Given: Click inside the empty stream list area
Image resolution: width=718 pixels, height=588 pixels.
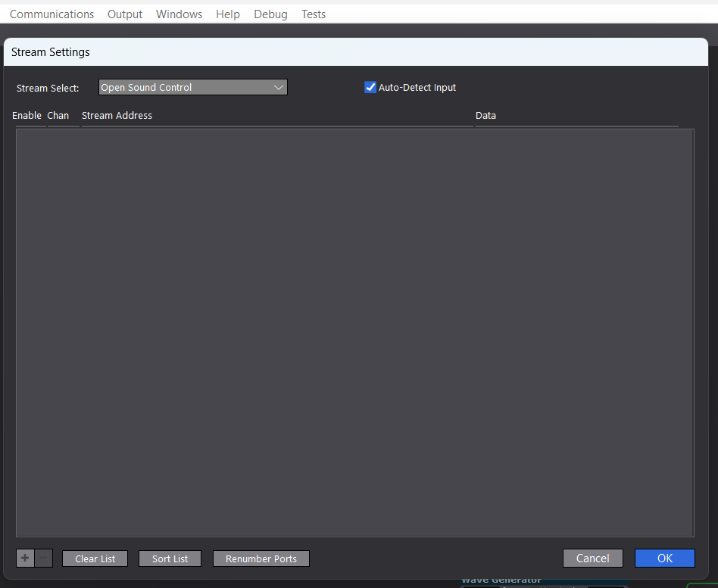Looking at the screenshot, I should click(354, 333).
